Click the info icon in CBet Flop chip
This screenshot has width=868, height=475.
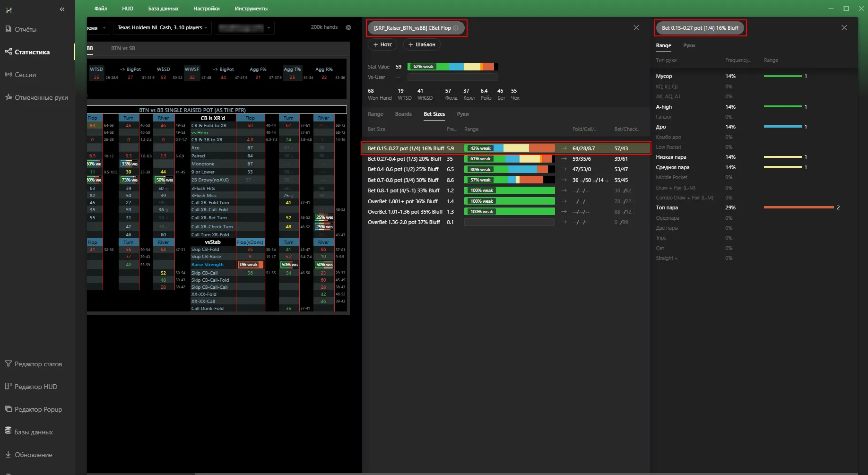click(456, 28)
